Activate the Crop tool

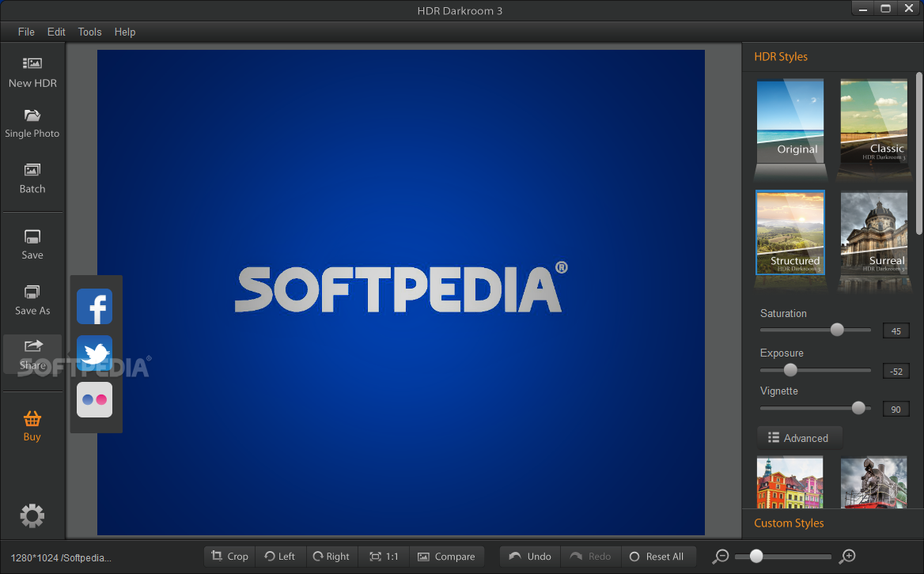click(x=230, y=557)
